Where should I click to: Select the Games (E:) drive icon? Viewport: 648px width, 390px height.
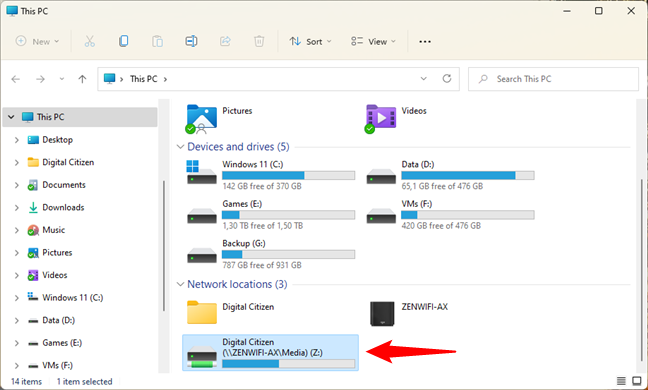(202, 215)
